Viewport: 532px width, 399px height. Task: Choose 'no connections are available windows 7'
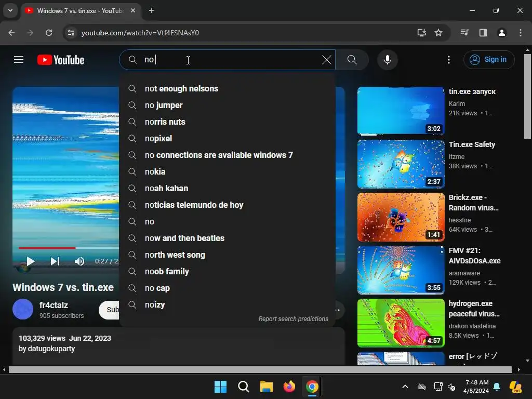click(x=227, y=155)
